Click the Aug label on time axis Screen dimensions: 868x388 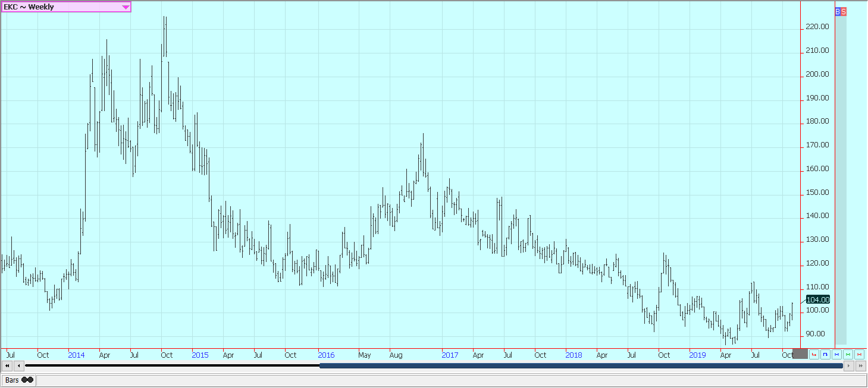click(x=396, y=355)
